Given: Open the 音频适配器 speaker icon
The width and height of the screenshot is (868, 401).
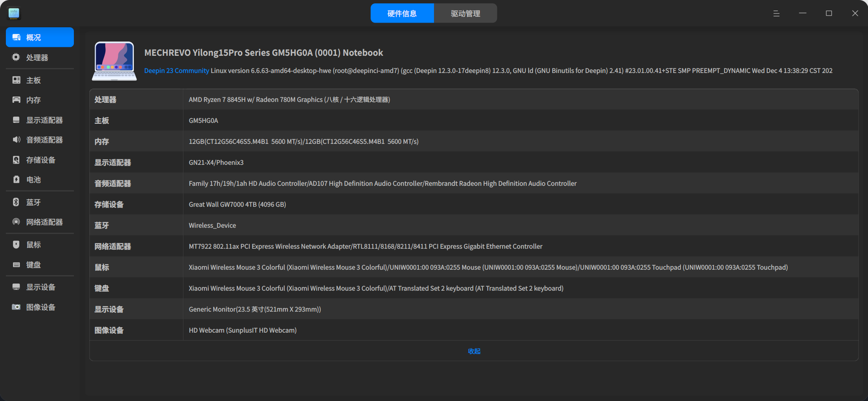Looking at the screenshot, I should (x=16, y=140).
